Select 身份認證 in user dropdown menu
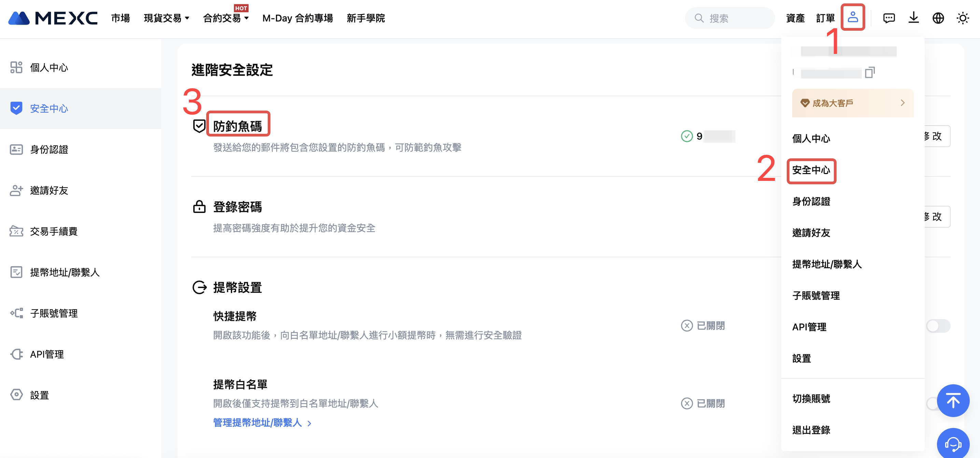 (811, 201)
